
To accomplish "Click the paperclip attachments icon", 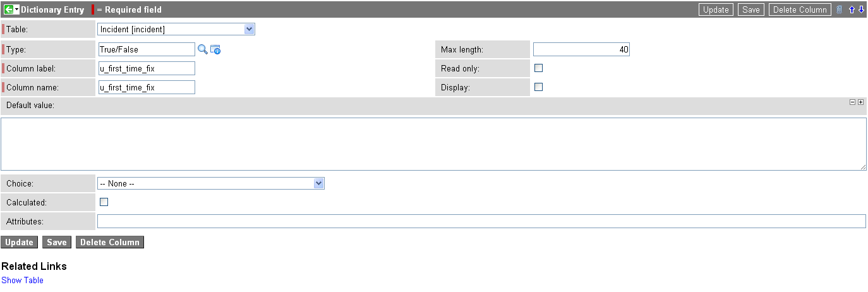I will point(840,9).
